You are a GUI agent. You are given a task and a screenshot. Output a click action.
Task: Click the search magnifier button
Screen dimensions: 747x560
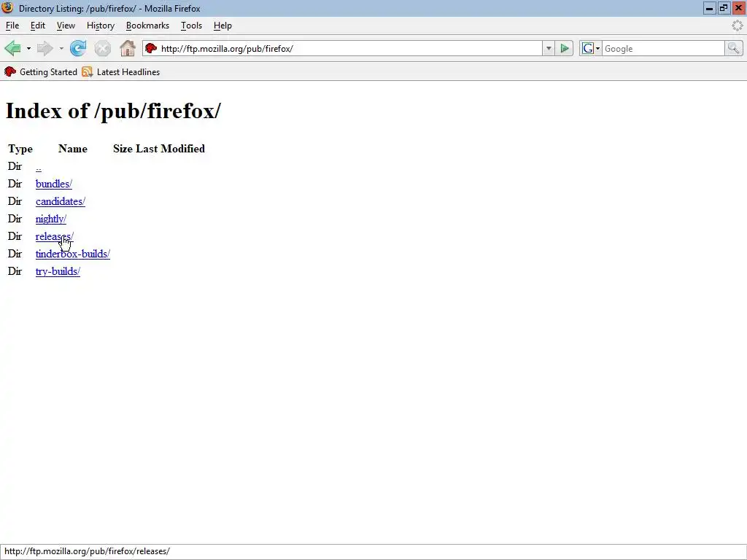(734, 48)
